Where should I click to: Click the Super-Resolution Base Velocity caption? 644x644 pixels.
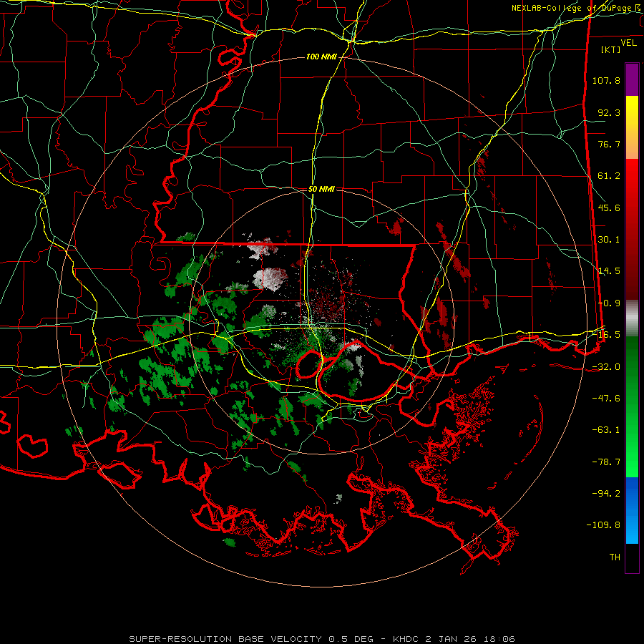[322, 639]
